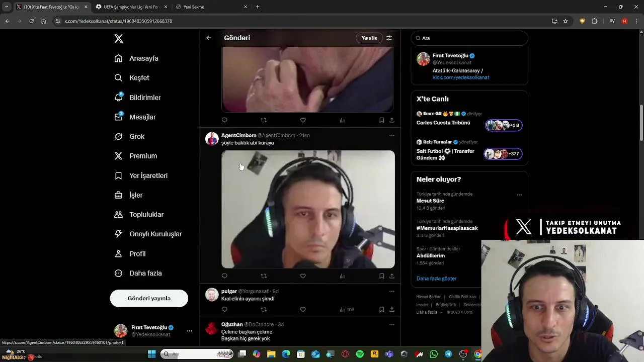Viewport: 644px width, 362px height.
Task: View analytics of top image post
Action: coord(342,120)
